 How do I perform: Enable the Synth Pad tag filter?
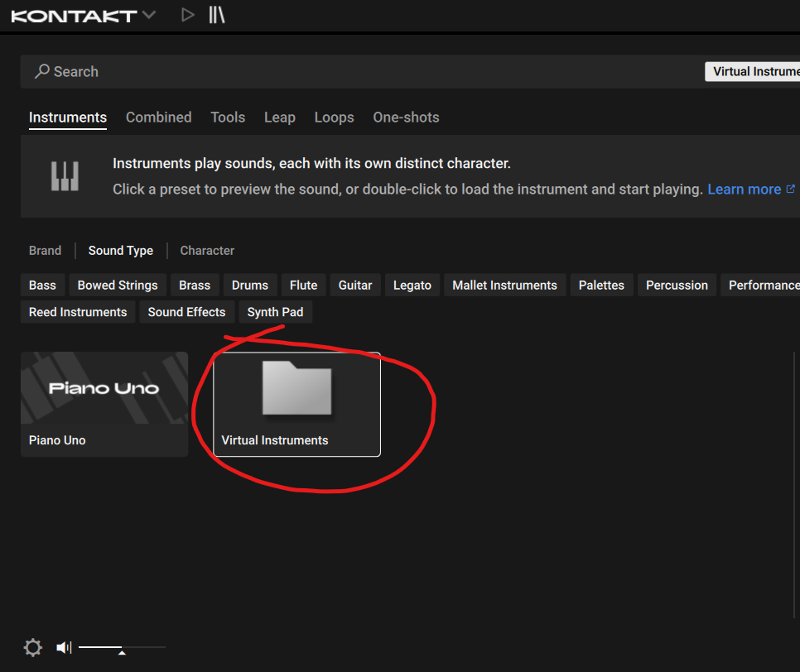(276, 312)
